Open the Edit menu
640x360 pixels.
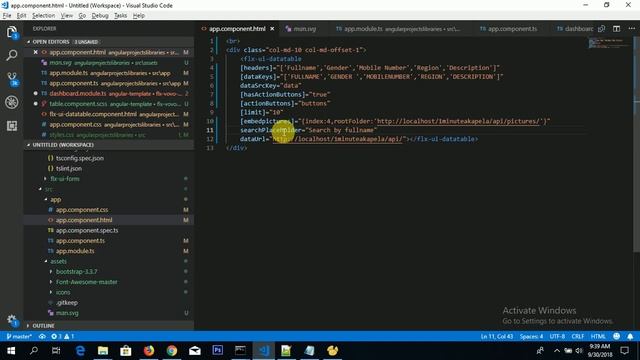pos(21,16)
